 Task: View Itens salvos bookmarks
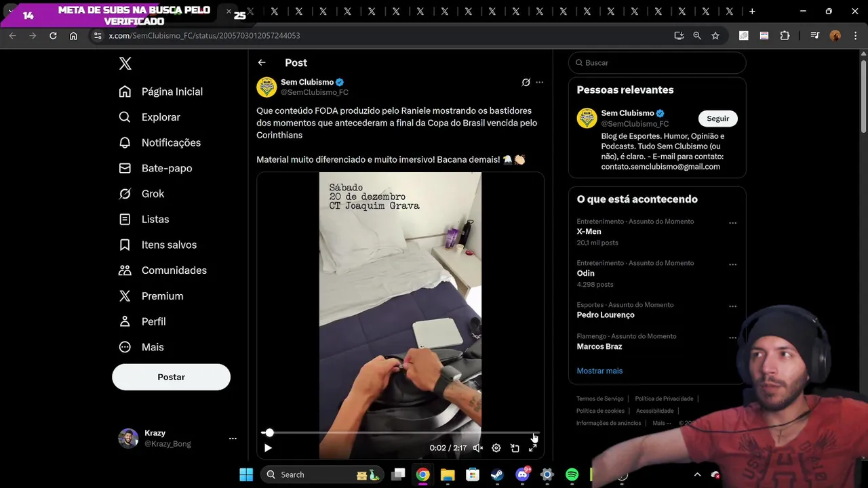157,245
